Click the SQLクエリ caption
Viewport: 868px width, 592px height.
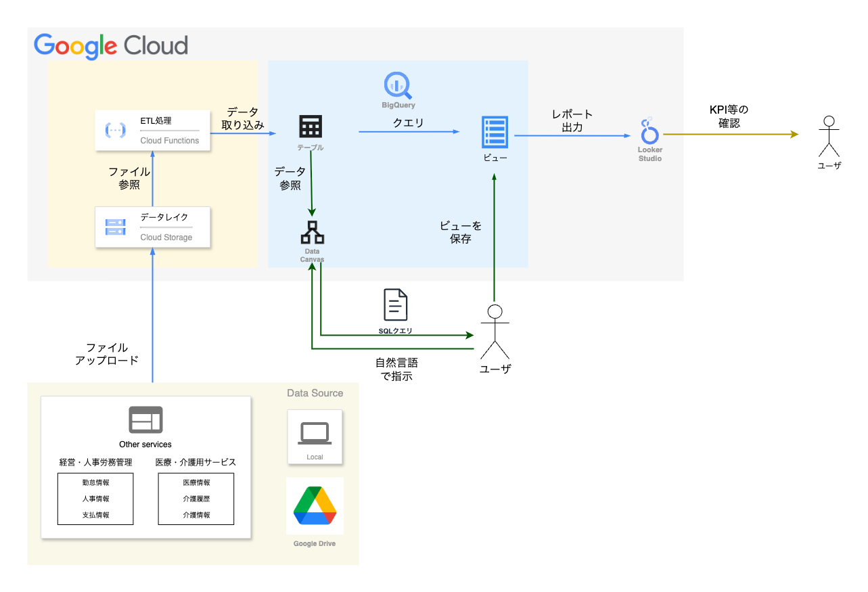[396, 331]
